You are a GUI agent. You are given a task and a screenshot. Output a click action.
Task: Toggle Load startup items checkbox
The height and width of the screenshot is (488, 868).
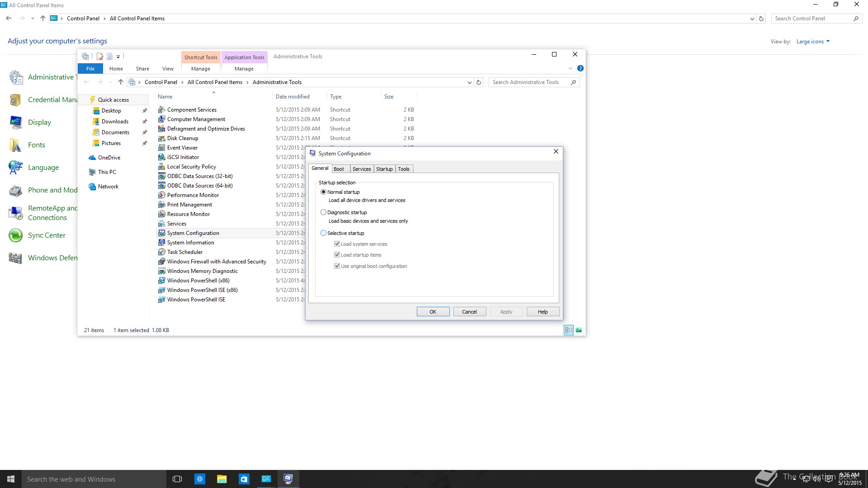337,255
